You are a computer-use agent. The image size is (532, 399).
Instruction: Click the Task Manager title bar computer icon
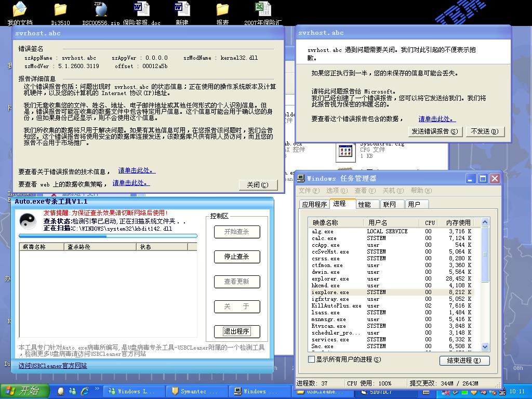point(301,179)
